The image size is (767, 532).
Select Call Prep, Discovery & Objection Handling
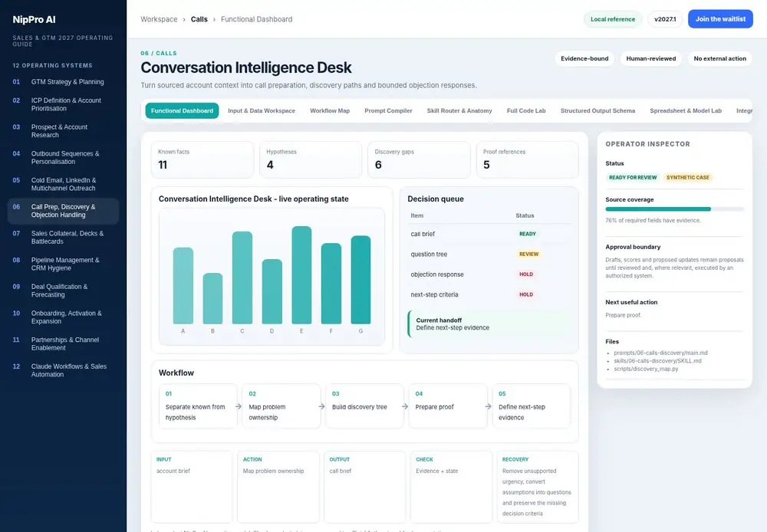tap(63, 211)
